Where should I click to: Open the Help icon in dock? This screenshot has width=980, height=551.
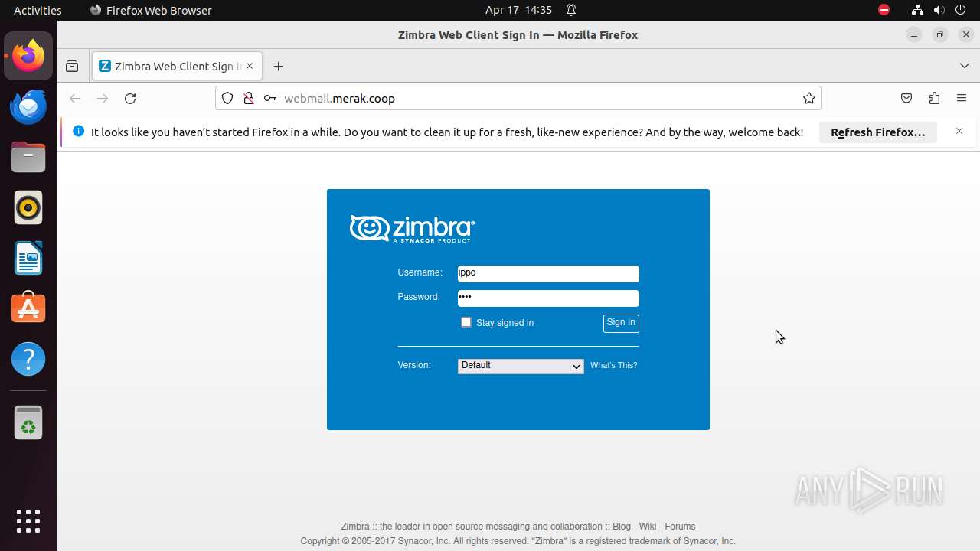[28, 359]
